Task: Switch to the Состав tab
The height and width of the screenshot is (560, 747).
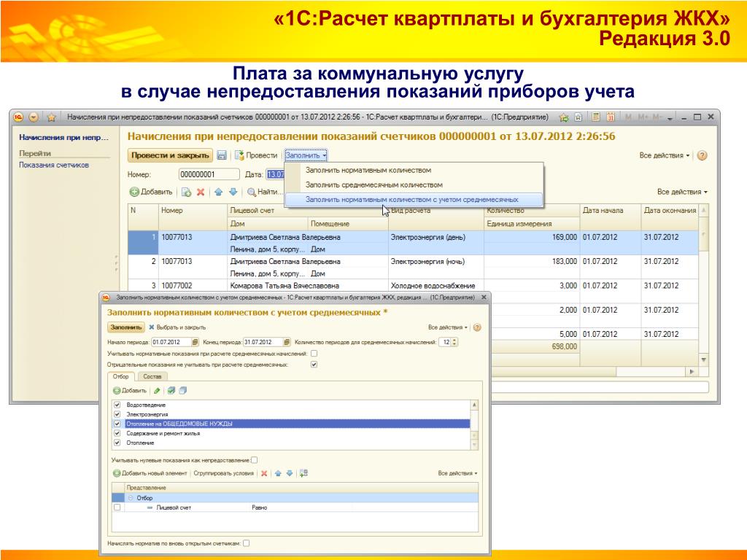Action: pyautogui.click(x=152, y=376)
